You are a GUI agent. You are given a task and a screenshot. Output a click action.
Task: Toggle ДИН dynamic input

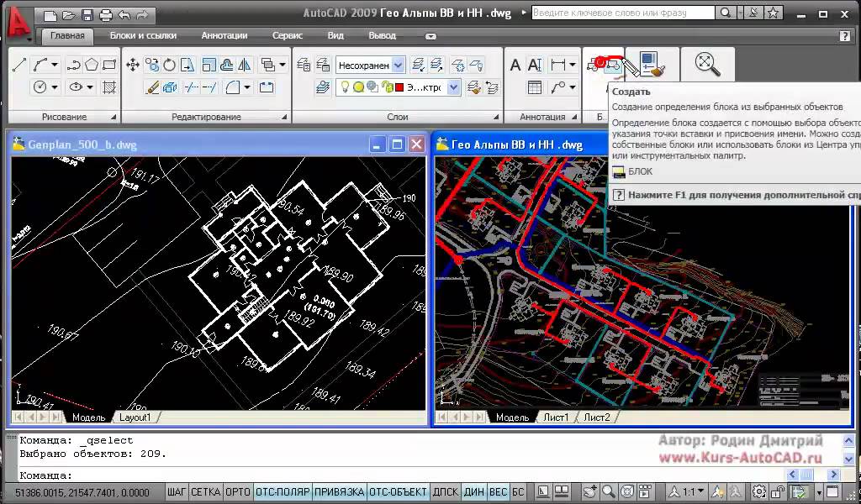(x=474, y=492)
